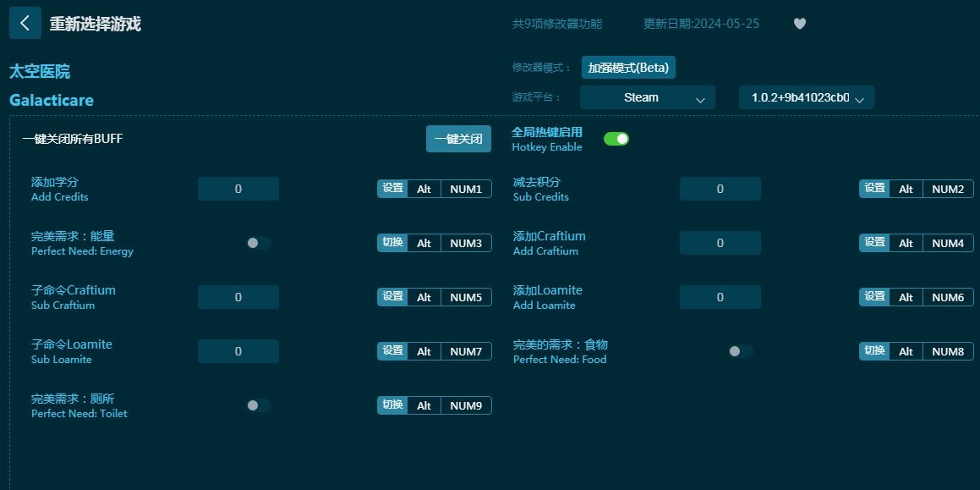Viewport: 980px width, 490px height.
Task: Click the NUM2 hotkey box
Action: point(948,189)
